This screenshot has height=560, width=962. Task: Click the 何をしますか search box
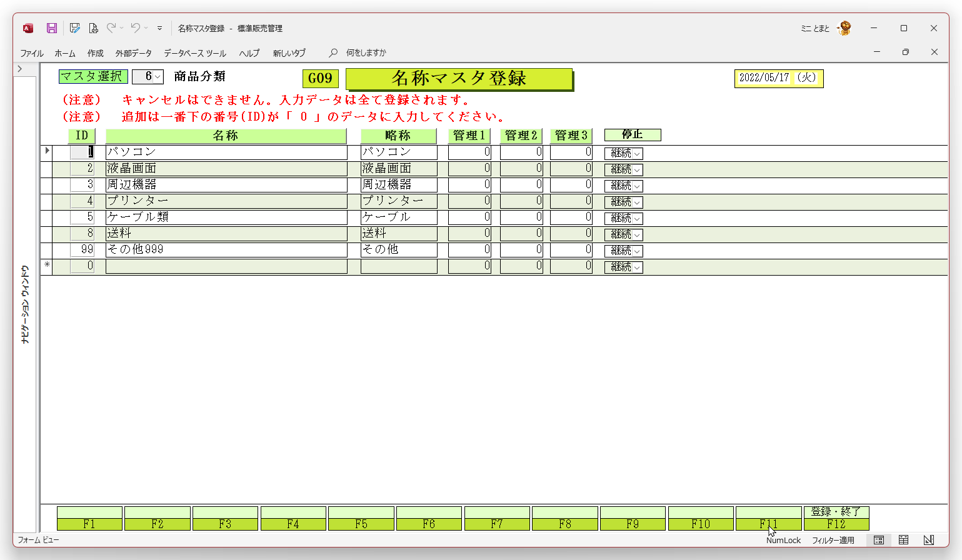click(x=366, y=53)
